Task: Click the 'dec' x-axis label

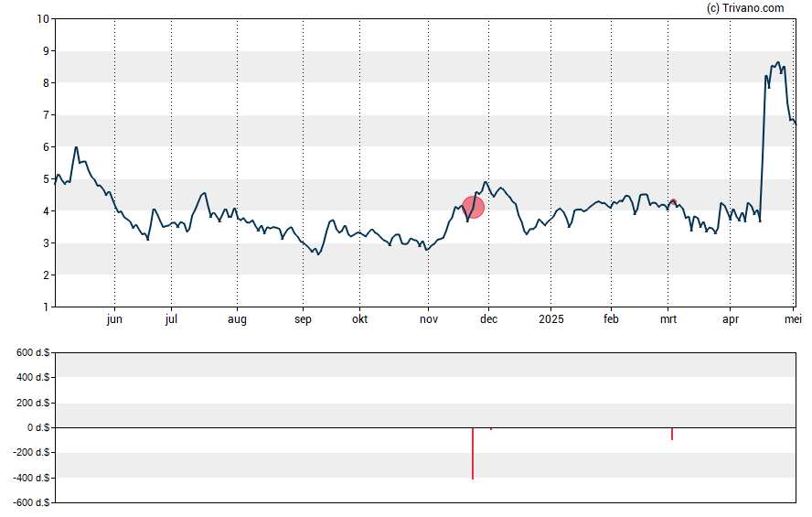Action: point(489,319)
